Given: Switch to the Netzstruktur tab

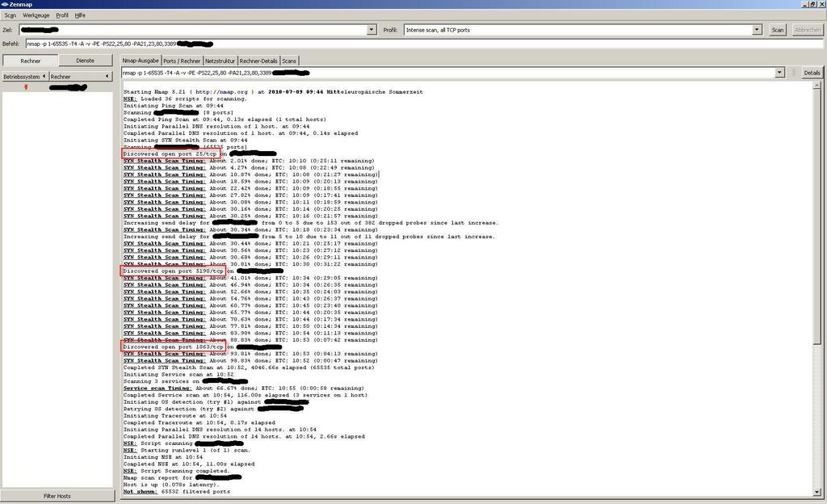Looking at the screenshot, I should pos(220,61).
